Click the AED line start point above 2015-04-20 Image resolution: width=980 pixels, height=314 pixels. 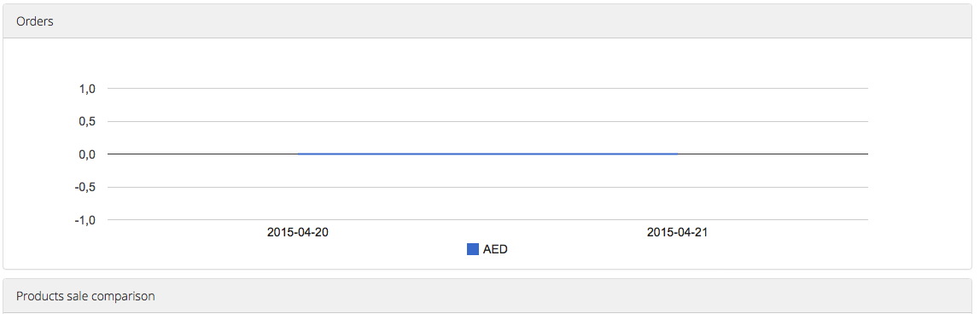pyautogui.click(x=299, y=154)
